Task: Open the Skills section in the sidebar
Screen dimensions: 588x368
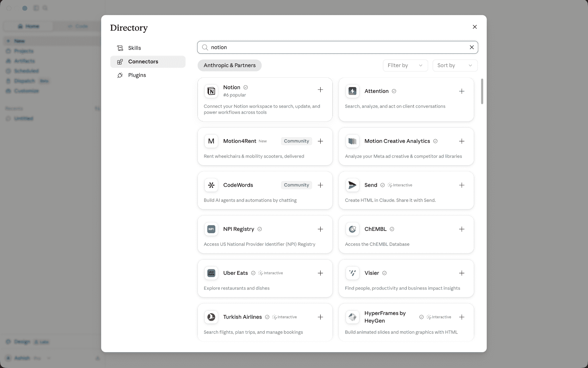Action: 148,48
